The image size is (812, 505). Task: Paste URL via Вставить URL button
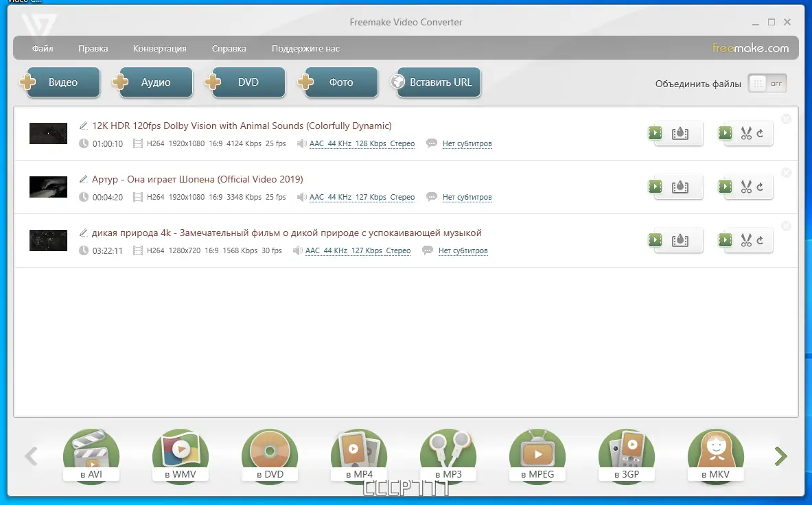(x=436, y=82)
